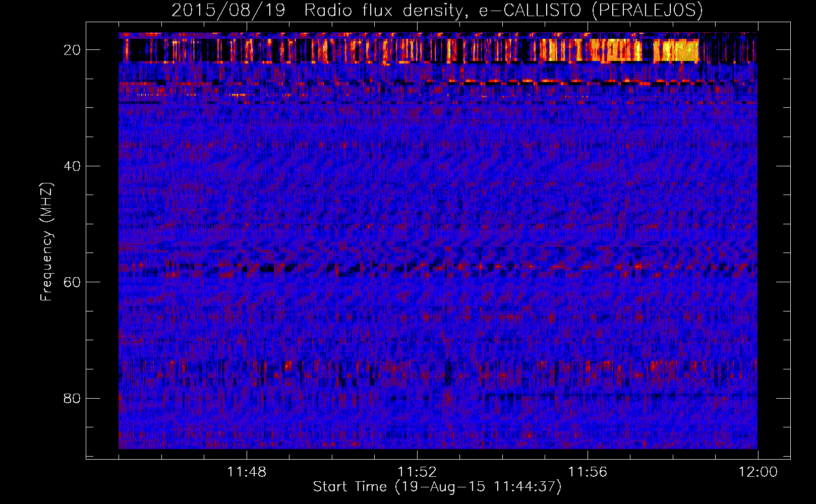Click the plot title "2015/08/19 Radio flux density, e-CALLISTO (PERALEJOS)"
This screenshot has height=504, width=816.
pyautogui.click(x=437, y=10)
